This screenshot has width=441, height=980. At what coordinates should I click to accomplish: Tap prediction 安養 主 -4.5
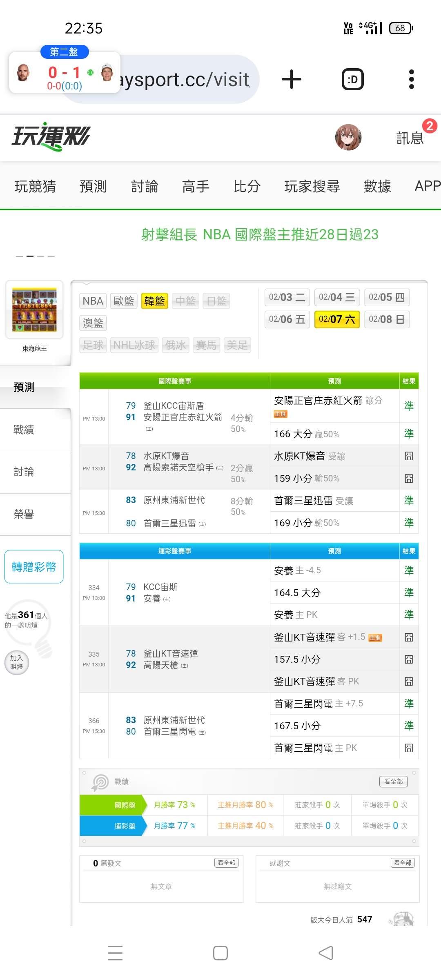(x=297, y=570)
